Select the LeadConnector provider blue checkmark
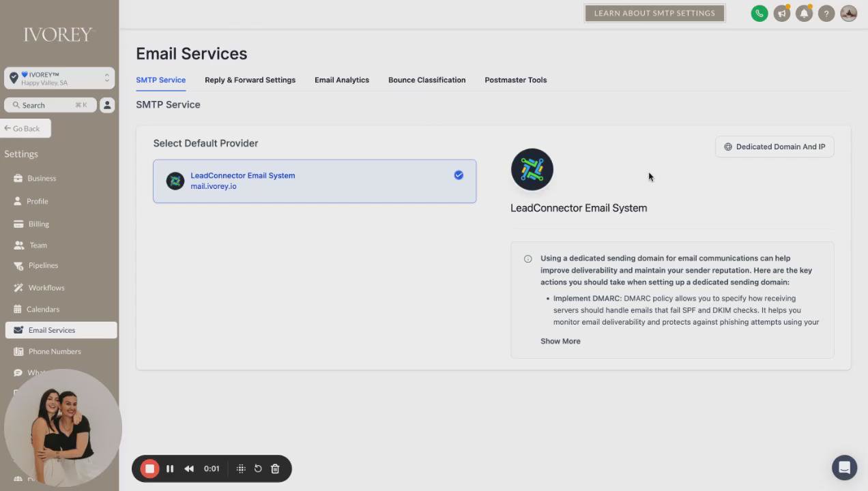Screen dimensions: 868x491 tap(459, 175)
